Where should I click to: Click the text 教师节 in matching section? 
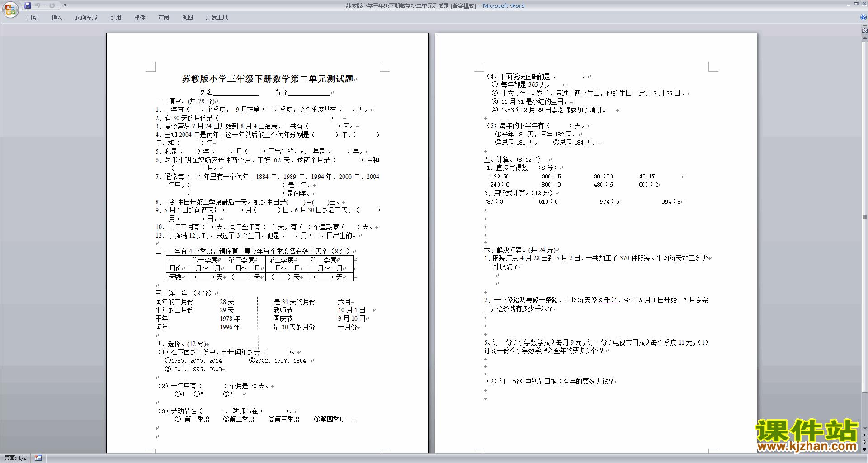[283, 310]
